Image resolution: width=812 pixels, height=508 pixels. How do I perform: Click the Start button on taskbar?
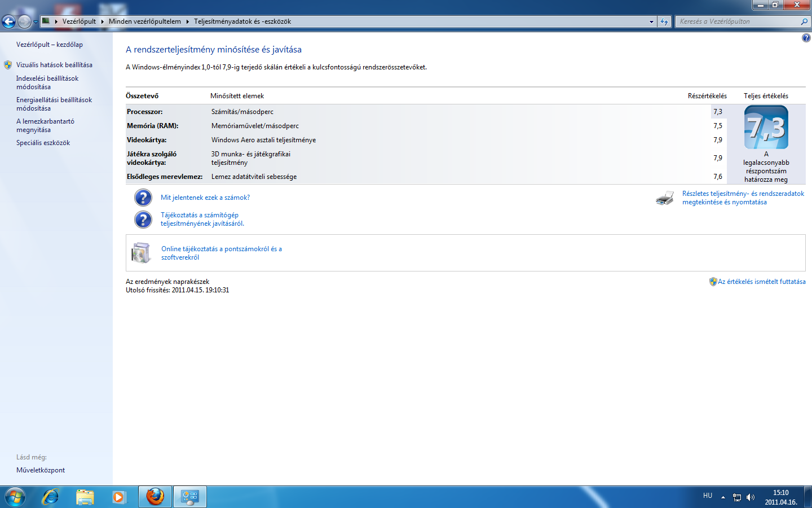15,497
